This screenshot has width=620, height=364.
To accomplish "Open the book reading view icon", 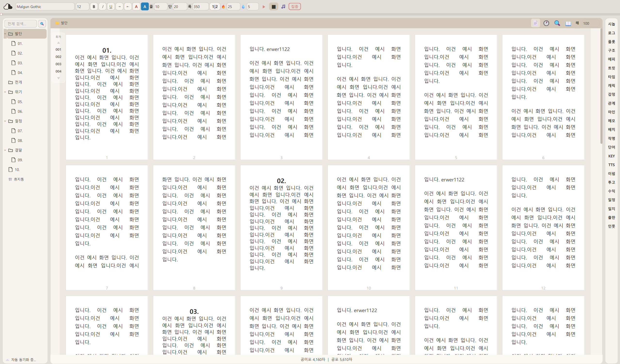I will tap(568, 23).
